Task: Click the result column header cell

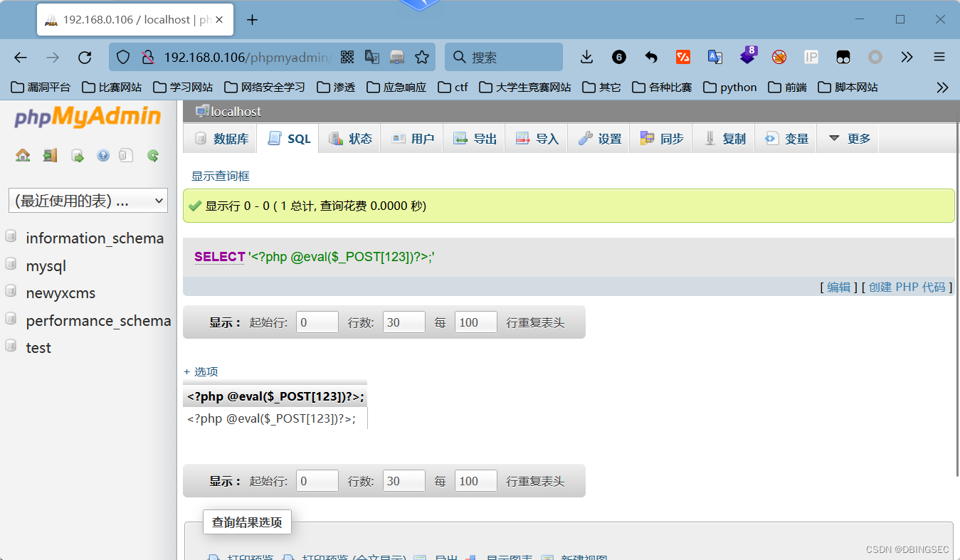Action: 275,396
